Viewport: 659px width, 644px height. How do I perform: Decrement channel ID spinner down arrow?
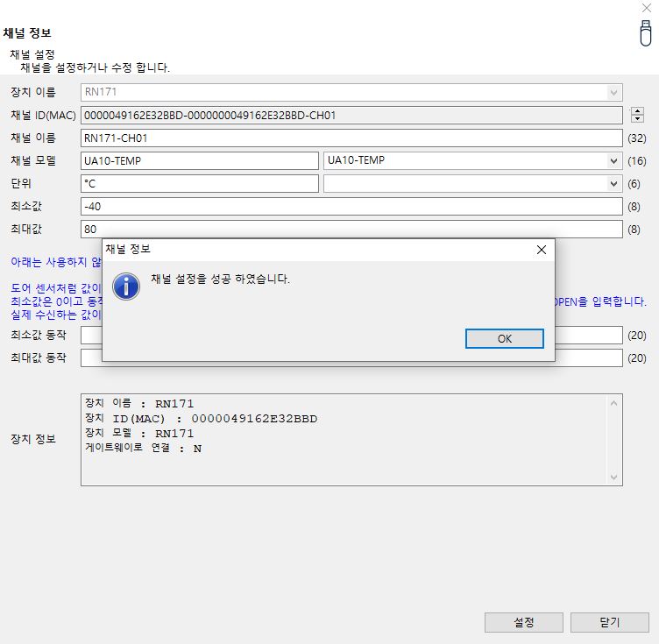(x=637, y=118)
